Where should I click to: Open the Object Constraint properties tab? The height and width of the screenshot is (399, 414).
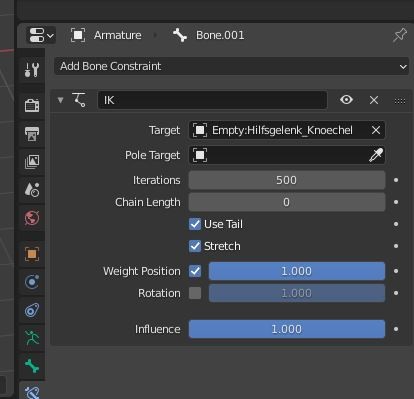(32, 310)
